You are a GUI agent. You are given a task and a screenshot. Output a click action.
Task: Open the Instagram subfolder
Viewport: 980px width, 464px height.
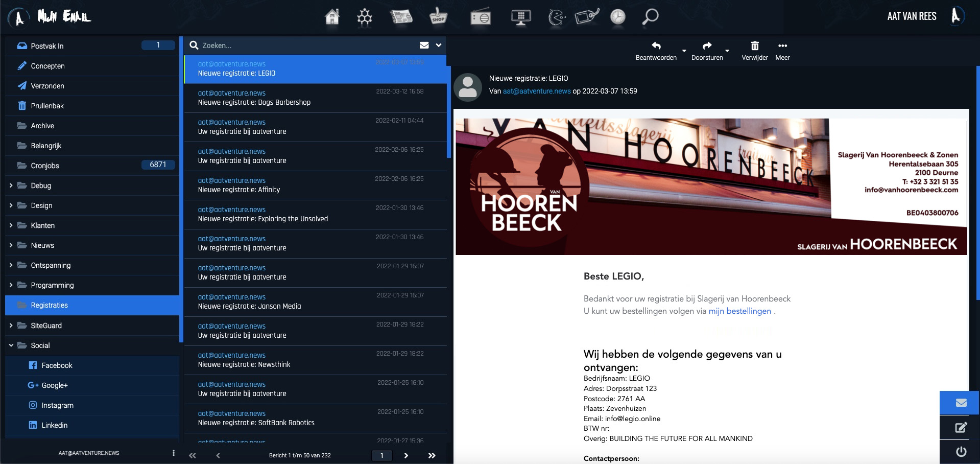[x=92, y=405]
